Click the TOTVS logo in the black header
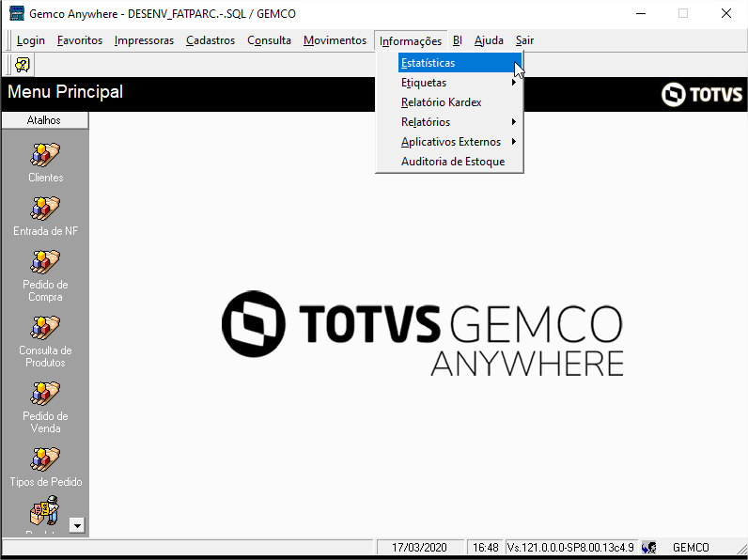Viewport: 748px width, 560px height. (x=702, y=94)
